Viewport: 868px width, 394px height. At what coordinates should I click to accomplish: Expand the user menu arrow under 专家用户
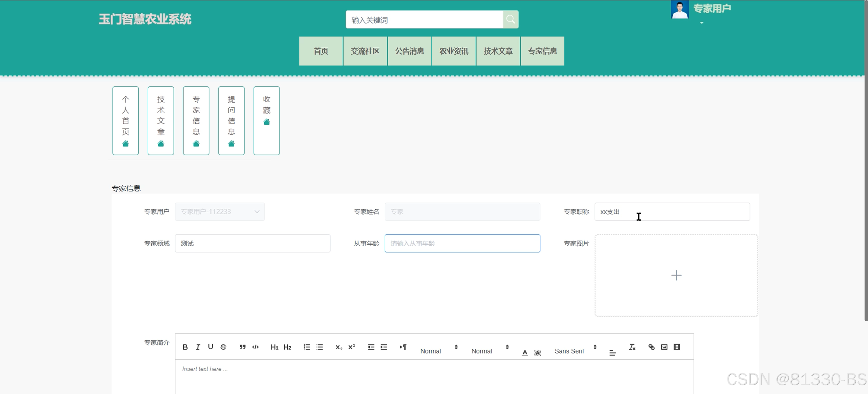pos(702,23)
